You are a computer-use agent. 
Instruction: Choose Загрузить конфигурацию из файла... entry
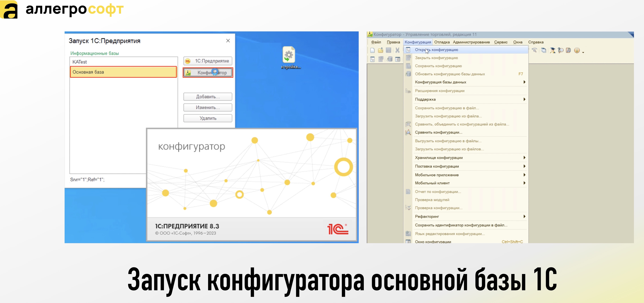coord(466,116)
